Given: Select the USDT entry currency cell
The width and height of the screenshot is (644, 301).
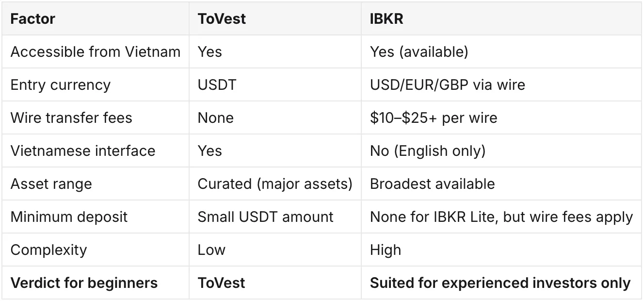Looking at the screenshot, I should coord(217,85).
